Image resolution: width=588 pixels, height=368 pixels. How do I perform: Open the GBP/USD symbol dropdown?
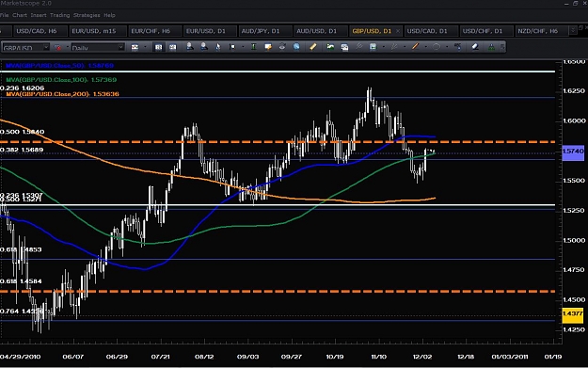tap(46, 47)
